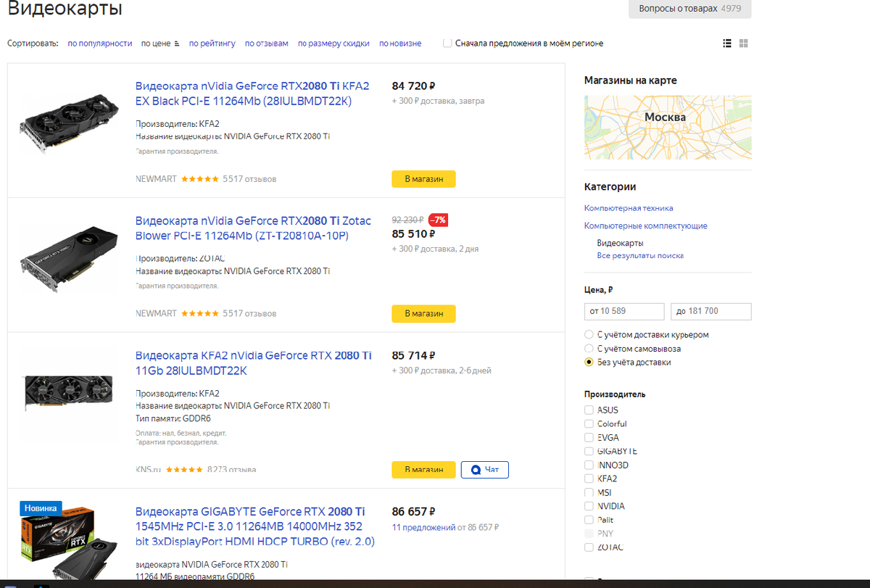This screenshot has height=588, width=870.
Task: Tick the INNO3D manufacturer checkbox
Action: tap(589, 465)
